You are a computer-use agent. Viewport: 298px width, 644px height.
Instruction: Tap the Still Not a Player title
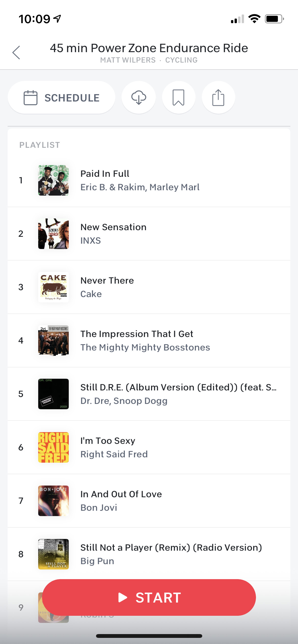[171, 548]
